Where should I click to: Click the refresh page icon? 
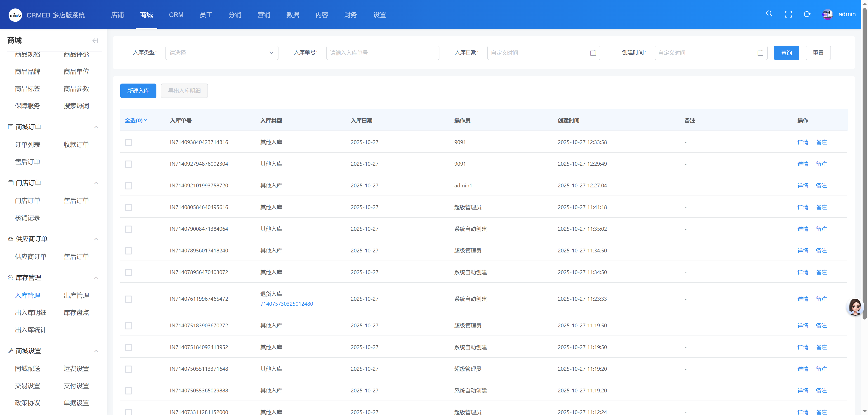click(807, 14)
